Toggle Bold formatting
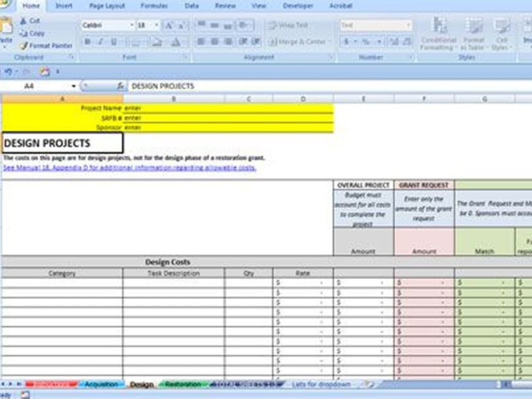Screen dimensions: 532x399 [x=88, y=41]
